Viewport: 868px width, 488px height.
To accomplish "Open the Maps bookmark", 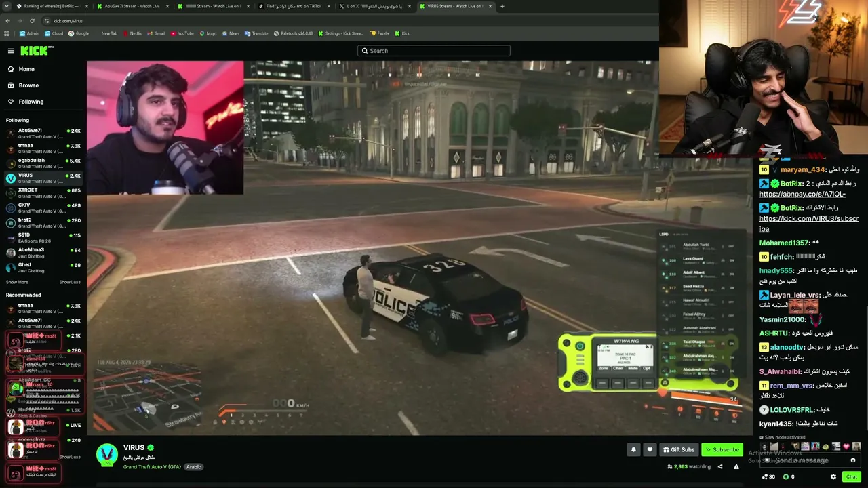I will 208,33.
